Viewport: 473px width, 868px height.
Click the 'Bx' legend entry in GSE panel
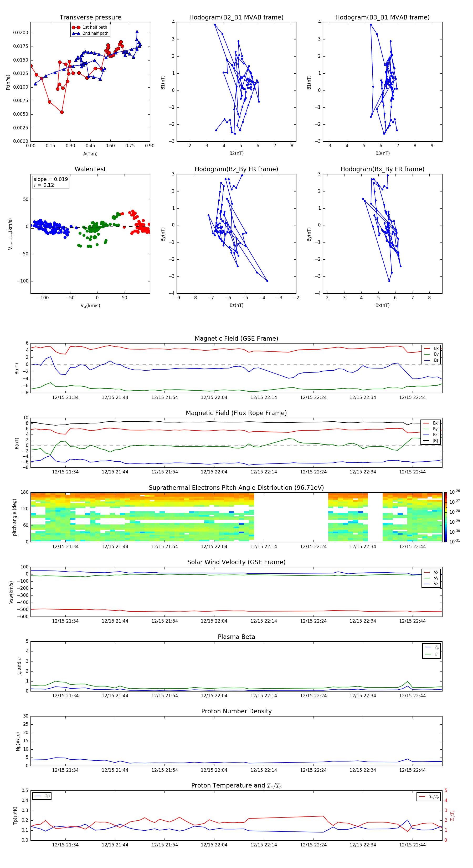coord(431,349)
